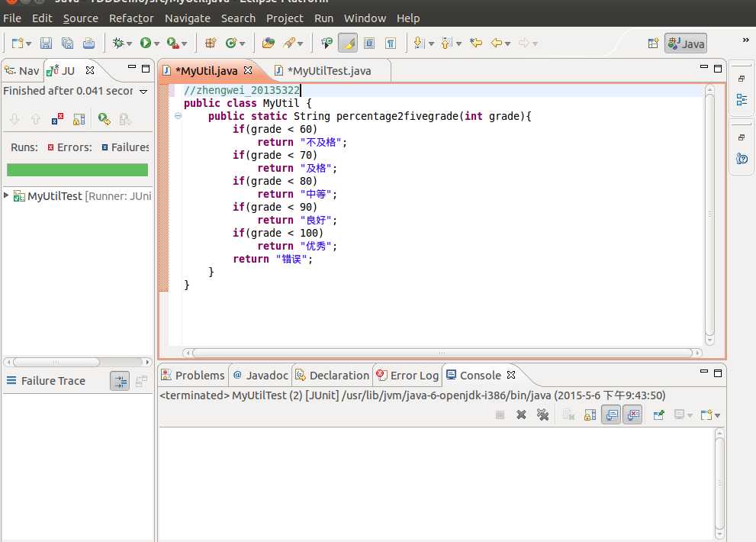The width and height of the screenshot is (756, 542).
Task: Click the Save All toolbar icon
Action: (x=67, y=44)
